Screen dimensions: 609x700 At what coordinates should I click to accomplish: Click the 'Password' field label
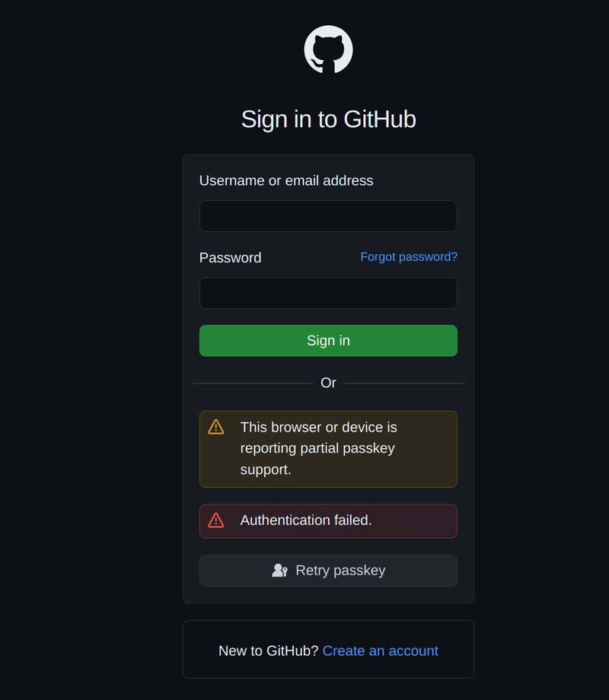(x=230, y=258)
